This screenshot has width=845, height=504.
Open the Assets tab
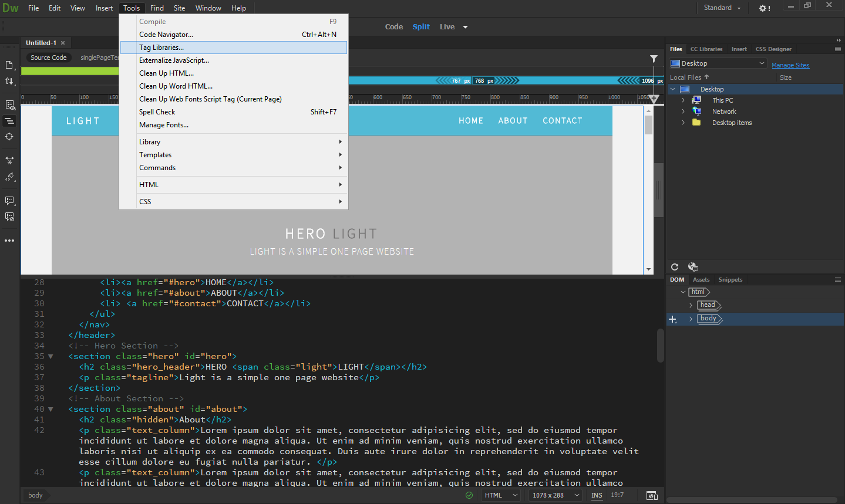tap(701, 280)
